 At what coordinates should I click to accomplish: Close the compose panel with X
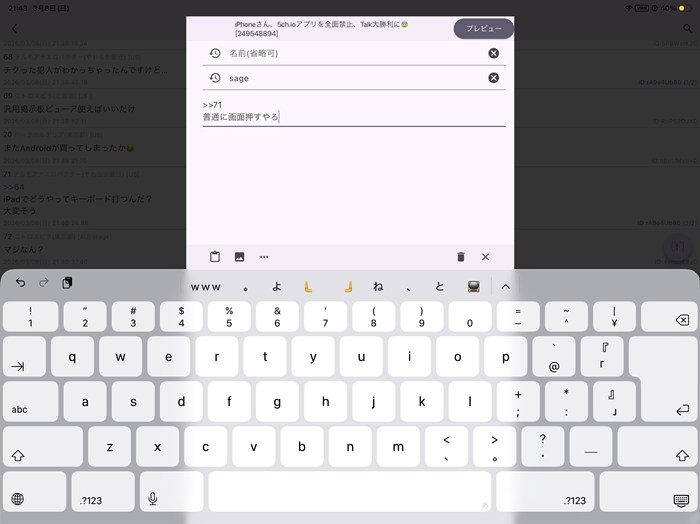coord(485,257)
